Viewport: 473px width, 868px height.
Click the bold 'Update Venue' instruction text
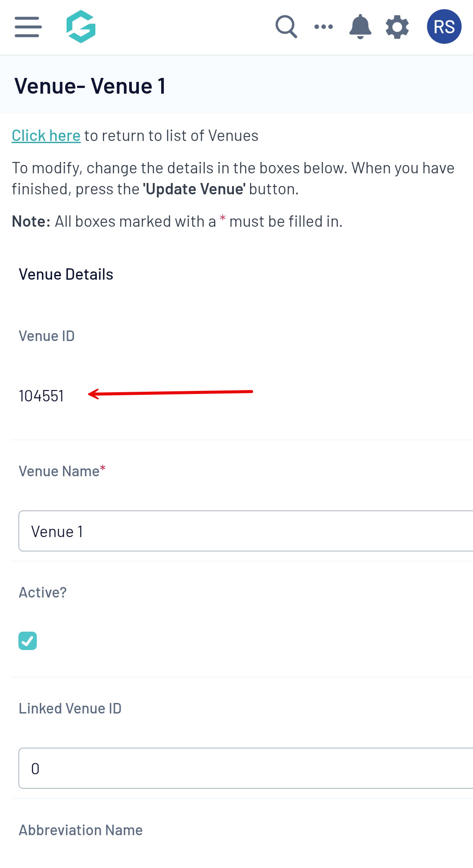tap(194, 189)
